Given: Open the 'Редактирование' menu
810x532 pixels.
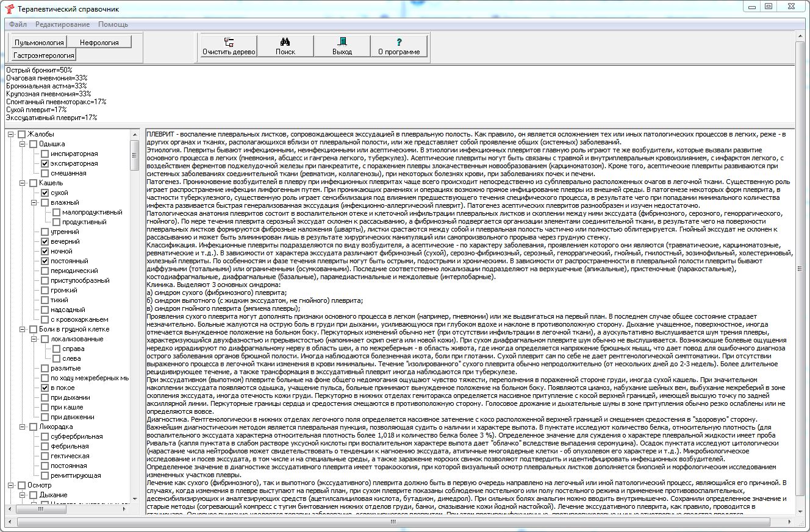Looking at the screenshot, I should click(62, 24).
